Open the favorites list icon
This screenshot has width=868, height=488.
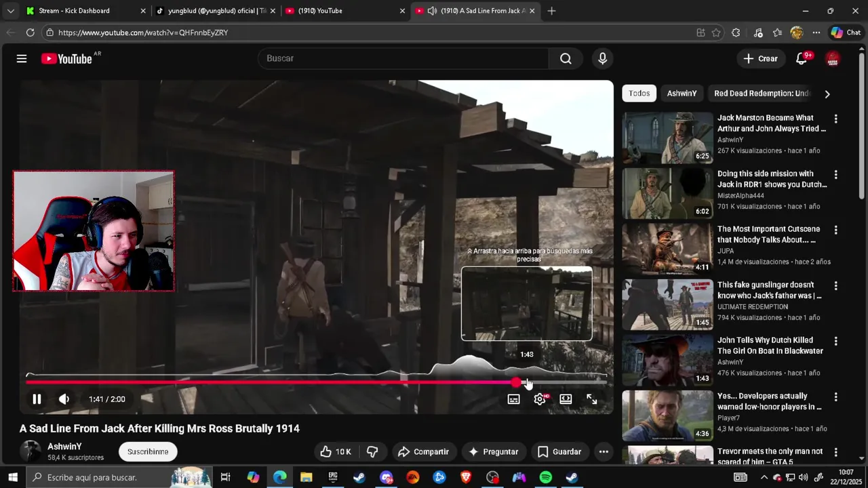[x=777, y=33]
